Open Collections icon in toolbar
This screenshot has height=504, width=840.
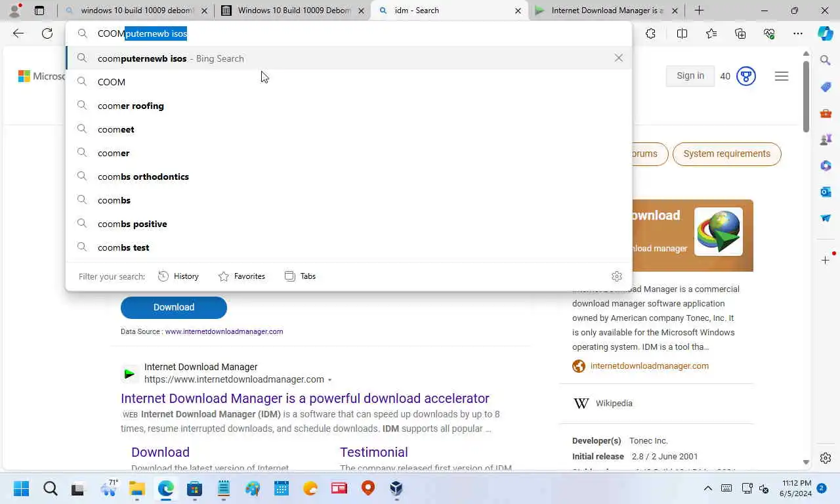coord(740,33)
